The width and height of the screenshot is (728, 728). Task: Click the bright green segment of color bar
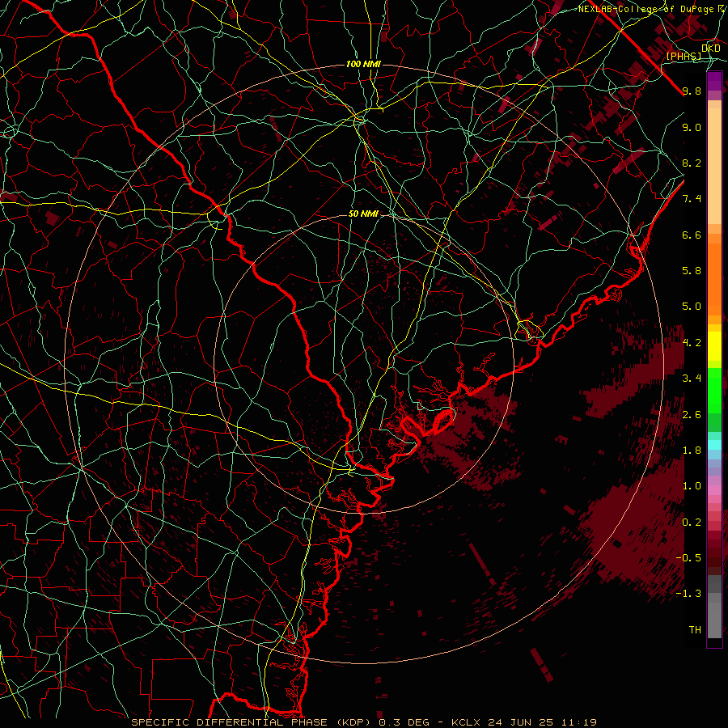coord(714,390)
